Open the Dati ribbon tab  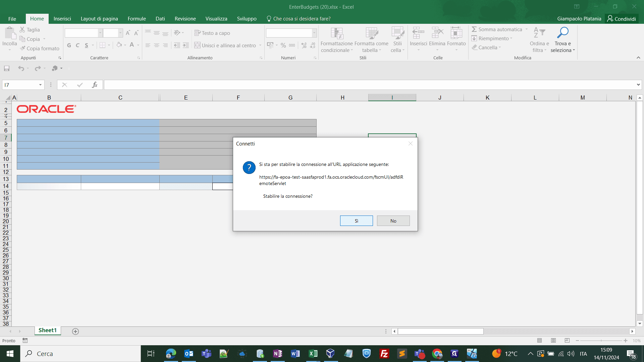pyautogui.click(x=160, y=19)
